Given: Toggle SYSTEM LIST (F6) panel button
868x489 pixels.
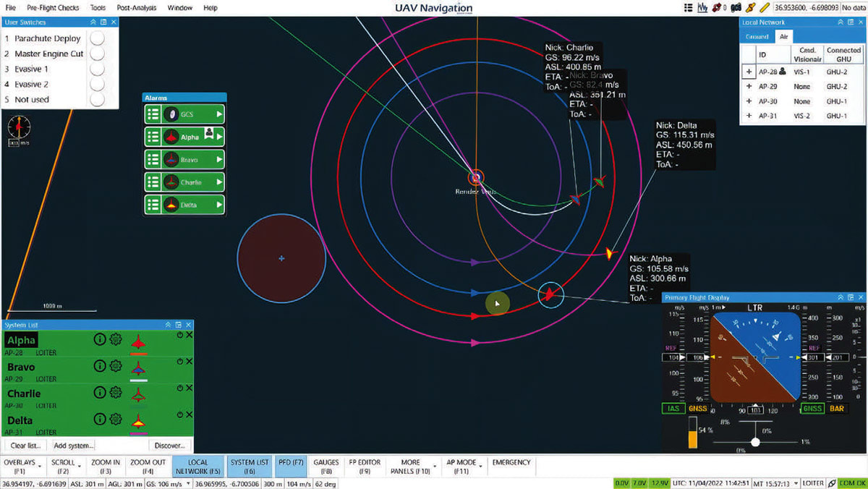Looking at the screenshot, I should [x=250, y=467].
